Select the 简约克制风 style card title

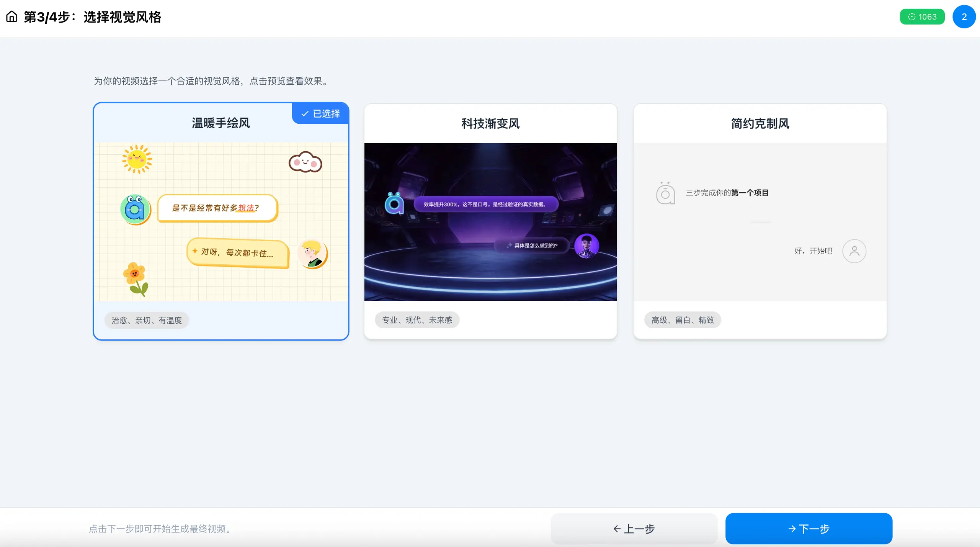point(760,124)
